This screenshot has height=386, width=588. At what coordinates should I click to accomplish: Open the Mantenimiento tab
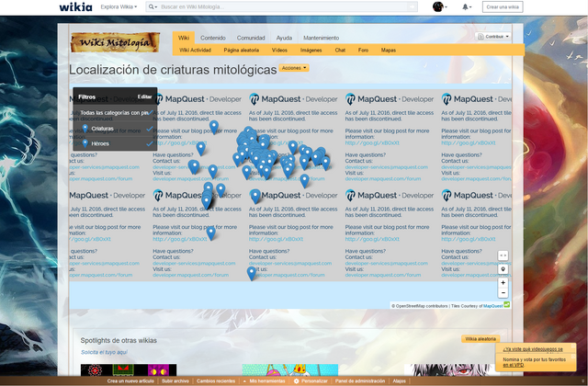(x=322, y=38)
